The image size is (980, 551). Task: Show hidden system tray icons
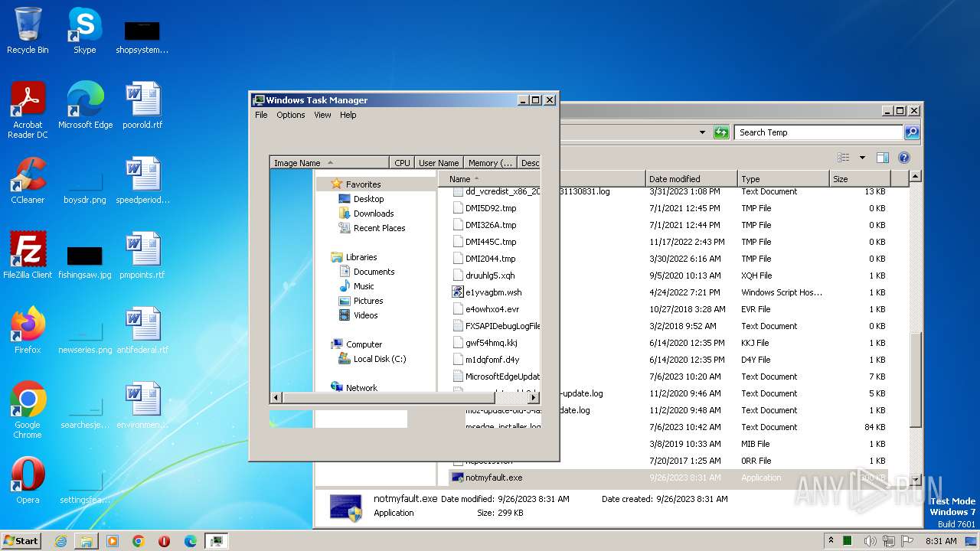tap(831, 541)
